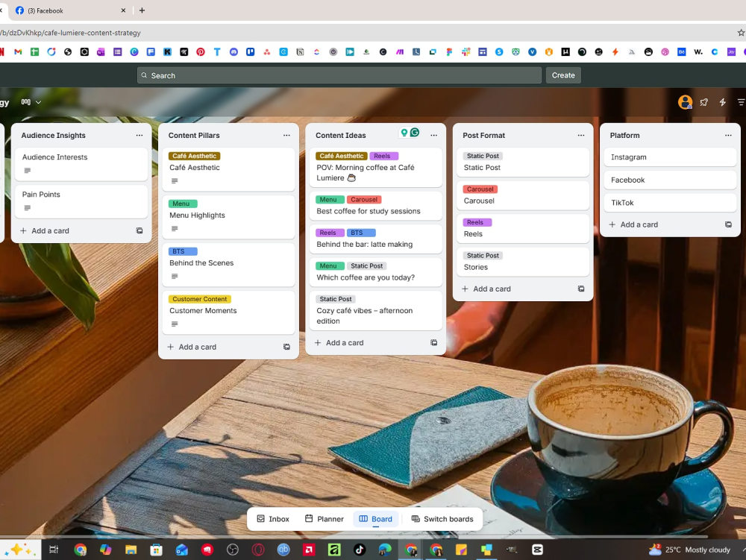Open 'Which coffee are you today?' card
This screenshot has width=746, height=560.
(x=375, y=272)
